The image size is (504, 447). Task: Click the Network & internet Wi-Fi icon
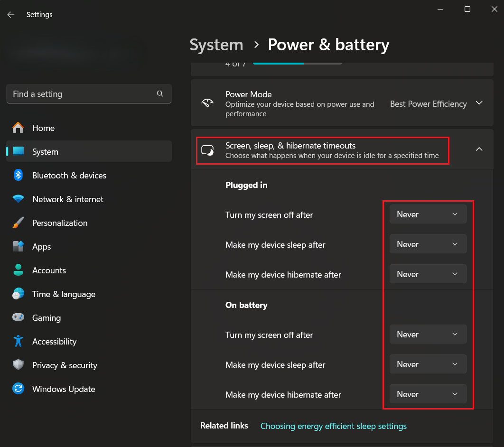(19, 199)
